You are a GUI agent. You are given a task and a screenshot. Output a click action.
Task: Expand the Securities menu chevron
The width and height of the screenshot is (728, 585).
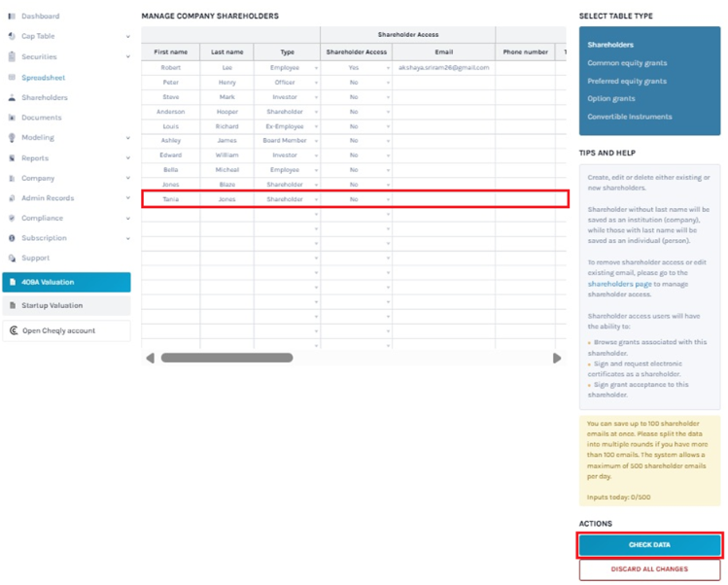[128, 56]
